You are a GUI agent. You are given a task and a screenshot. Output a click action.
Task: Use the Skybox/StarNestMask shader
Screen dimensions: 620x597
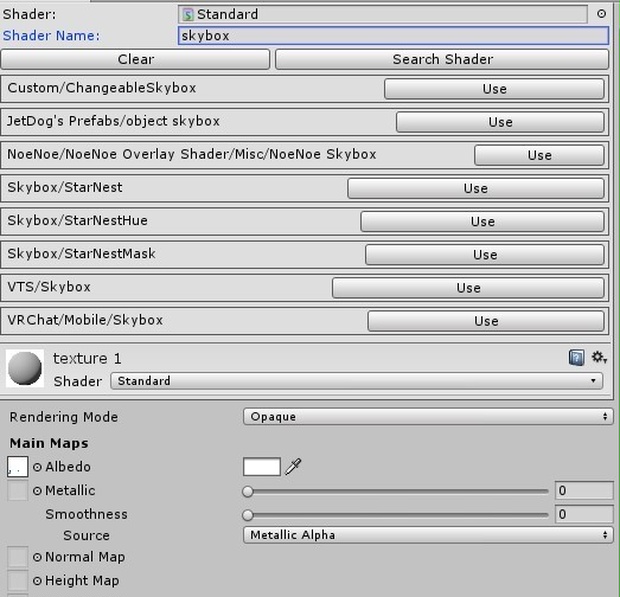(485, 255)
